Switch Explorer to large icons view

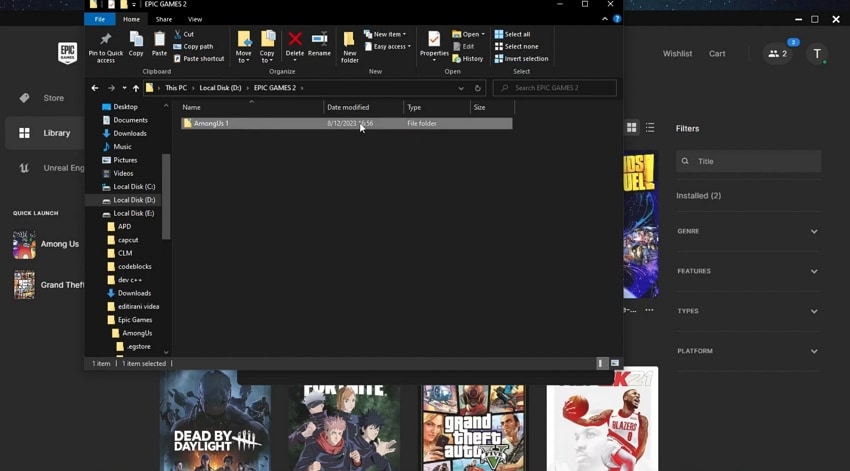pos(615,363)
